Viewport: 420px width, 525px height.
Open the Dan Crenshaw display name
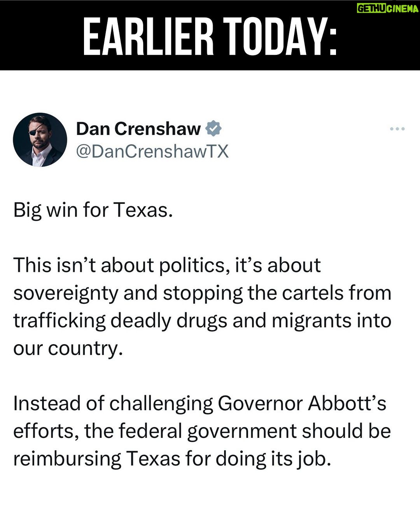(x=138, y=129)
